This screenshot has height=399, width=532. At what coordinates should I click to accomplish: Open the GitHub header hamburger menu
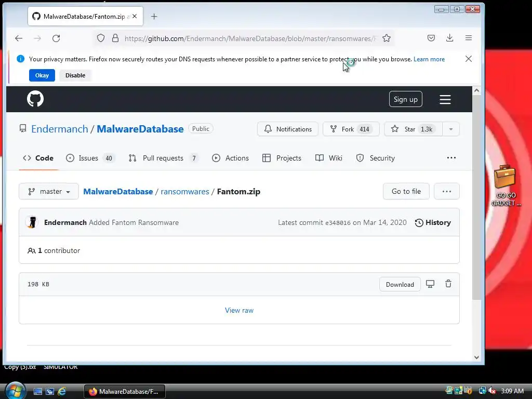pyautogui.click(x=445, y=99)
